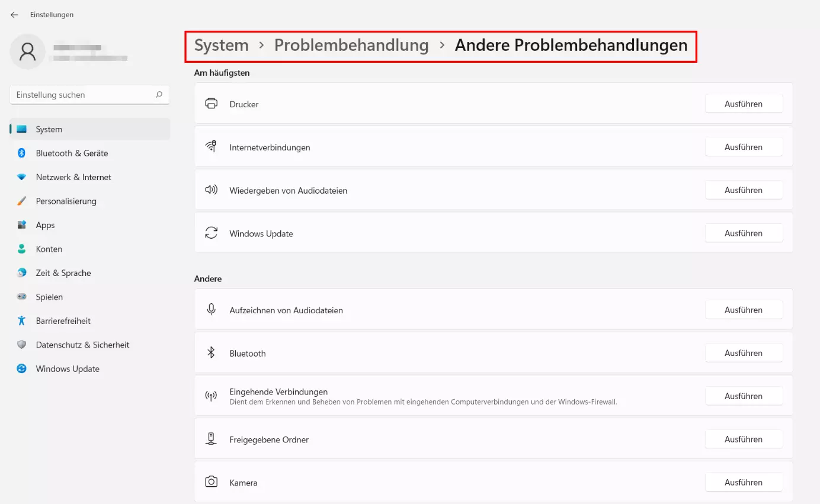This screenshot has height=504, width=820.
Task: Click the Spielen sidebar label
Action: coord(49,297)
